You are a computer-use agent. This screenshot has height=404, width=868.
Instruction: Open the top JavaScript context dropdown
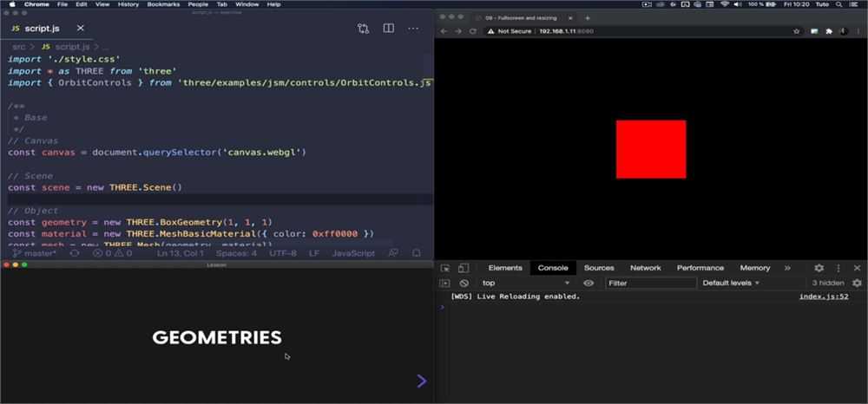[525, 283]
